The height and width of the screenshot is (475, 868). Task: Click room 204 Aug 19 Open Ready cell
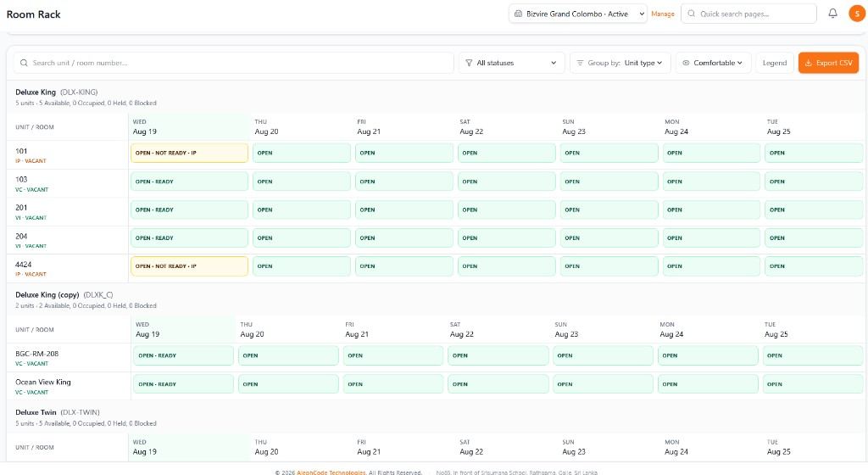(189, 238)
